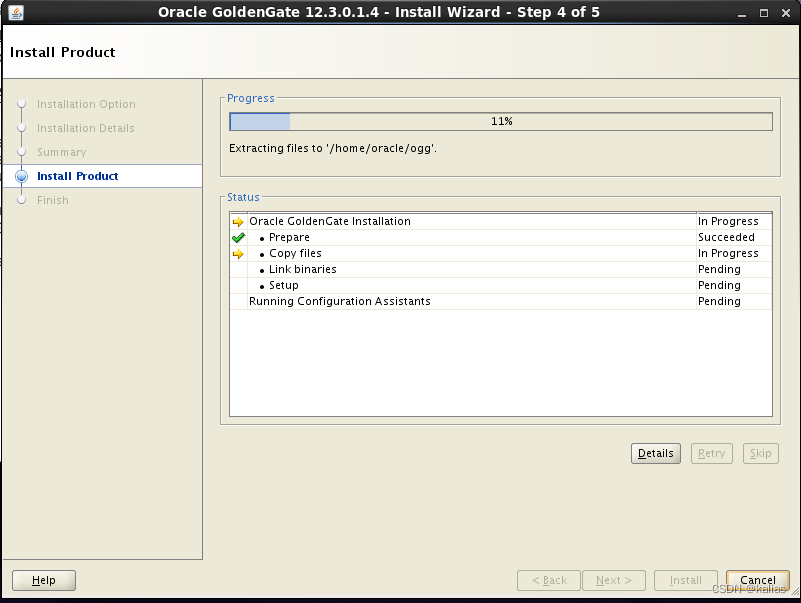
Task: Click the green checkmark beside Prepare
Action: point(238,238)
